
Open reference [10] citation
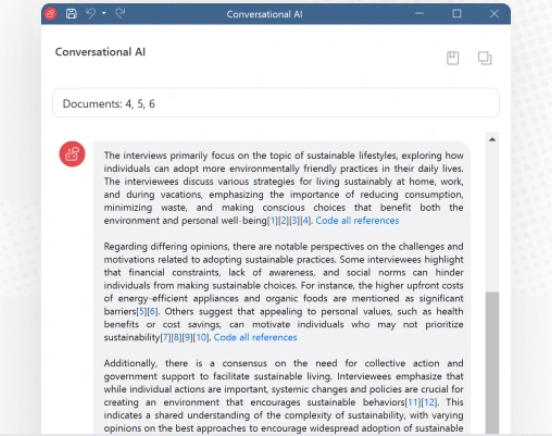tap(201, 337)
